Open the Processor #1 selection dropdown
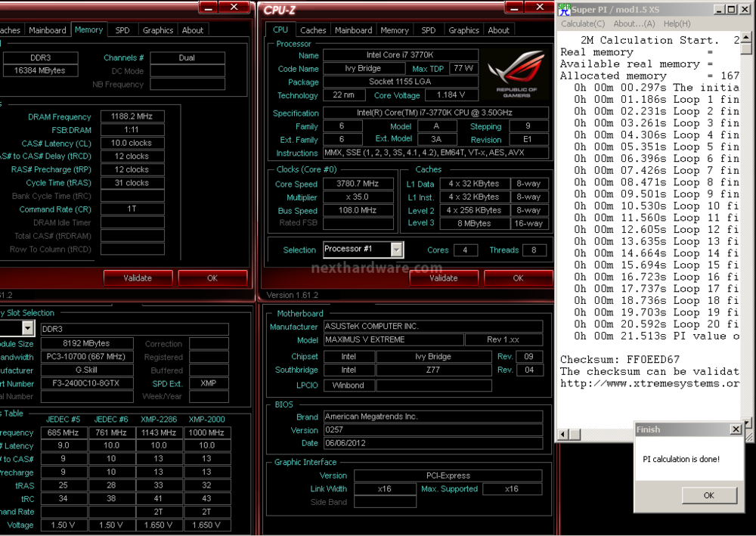This screenshot has height=536, width=756. [x=396, y=249]
